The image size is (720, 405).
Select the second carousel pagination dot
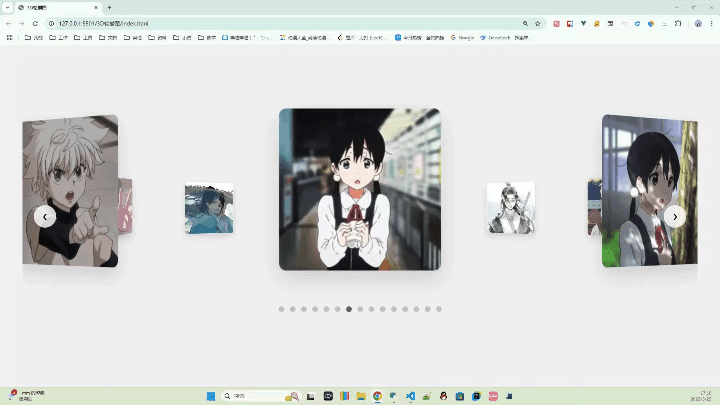coord(292,309)
